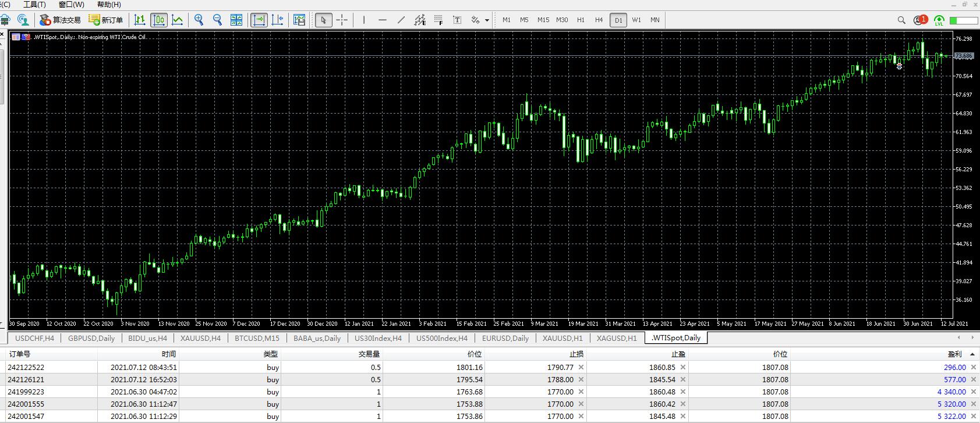980x423 pixels.
Task: Select the horizontal line drawing tool
Action: point(383,20)
